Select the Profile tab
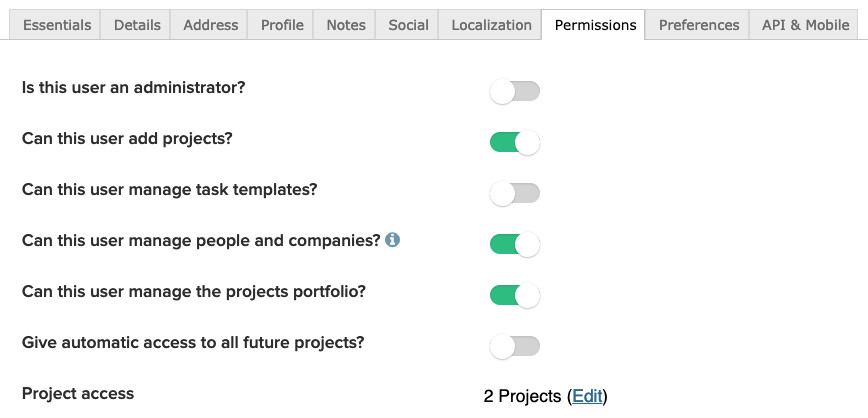 pos(282,25)
